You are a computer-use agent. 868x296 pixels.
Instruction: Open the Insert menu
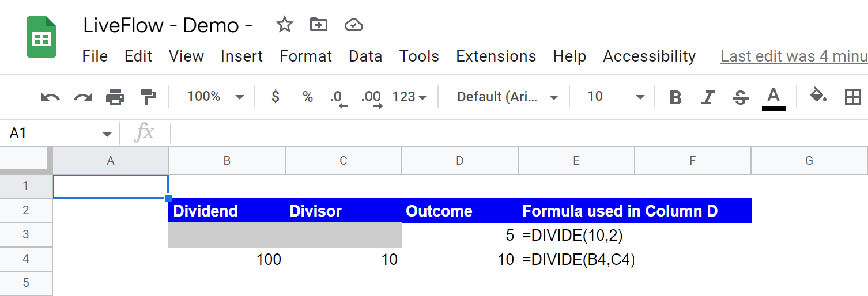coord(241,56)
